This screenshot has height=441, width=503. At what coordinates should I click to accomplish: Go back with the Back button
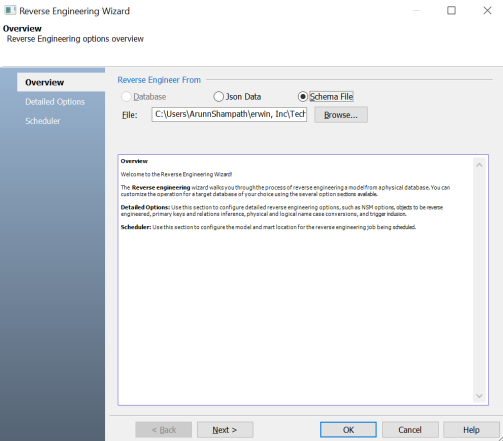tap(163, 430)
